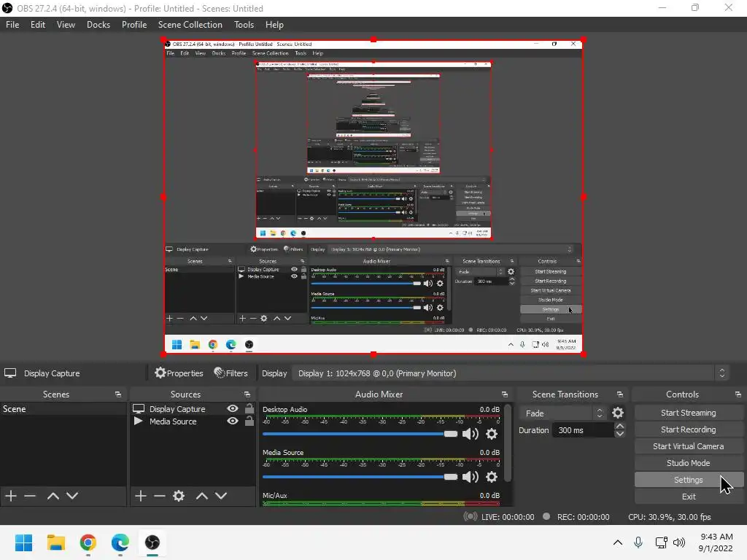The width and height of the screenshot is (747, 560).
Task: Open the View menu
Action: tap(66, 25)
